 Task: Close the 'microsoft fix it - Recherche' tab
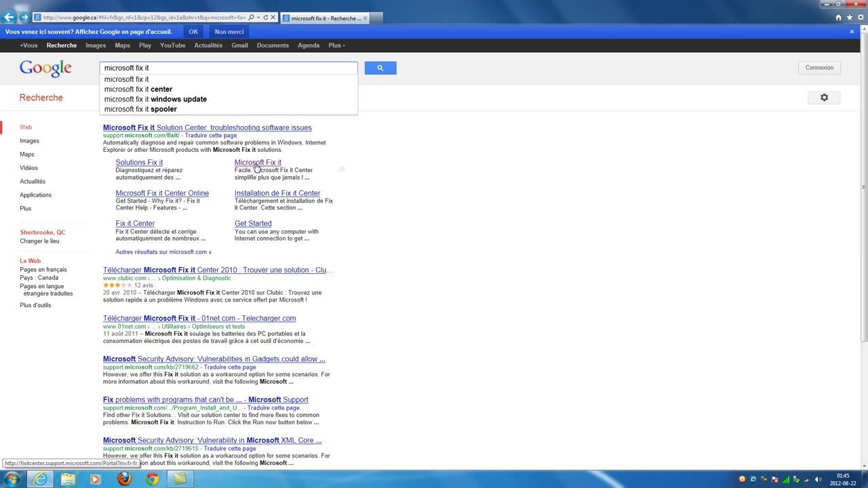[366, 18]
